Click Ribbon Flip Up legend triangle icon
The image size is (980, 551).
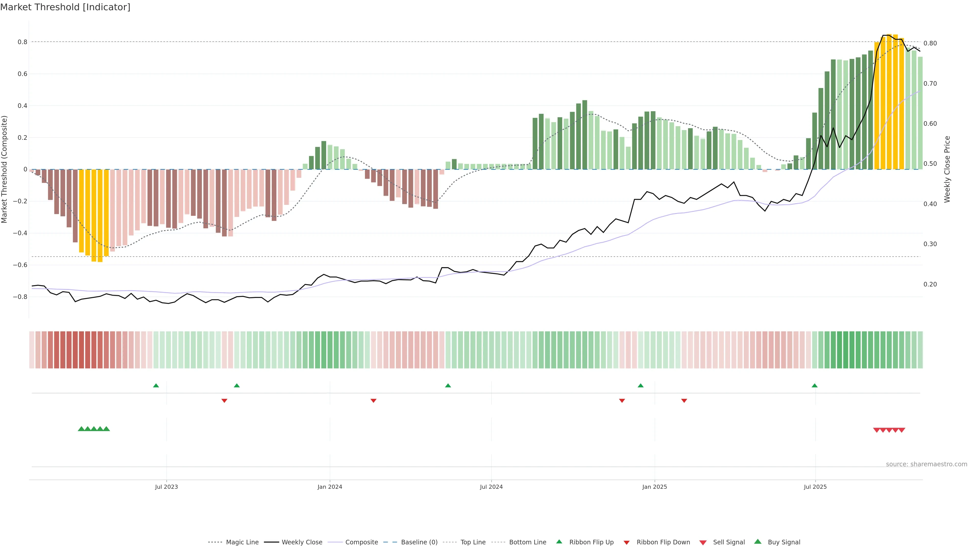pos(559,542)
